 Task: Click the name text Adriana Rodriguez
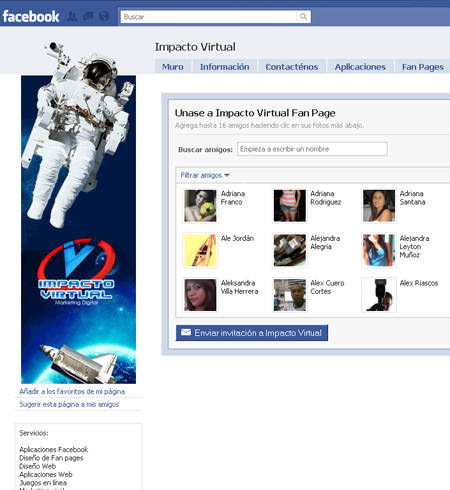(326, 198)
